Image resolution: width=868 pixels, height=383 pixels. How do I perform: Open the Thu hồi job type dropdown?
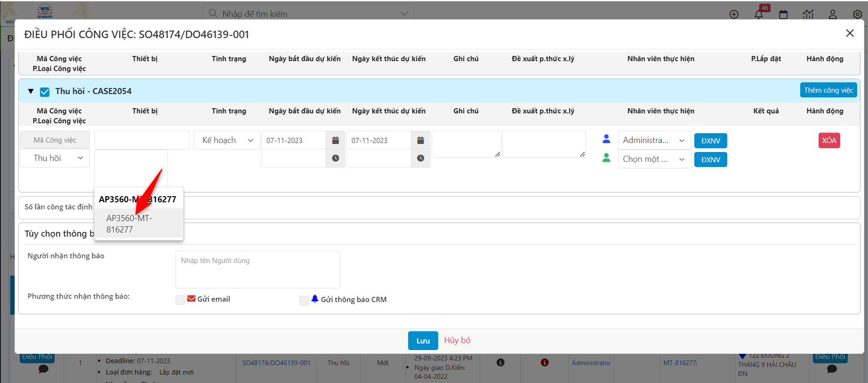tap(55, 158)
